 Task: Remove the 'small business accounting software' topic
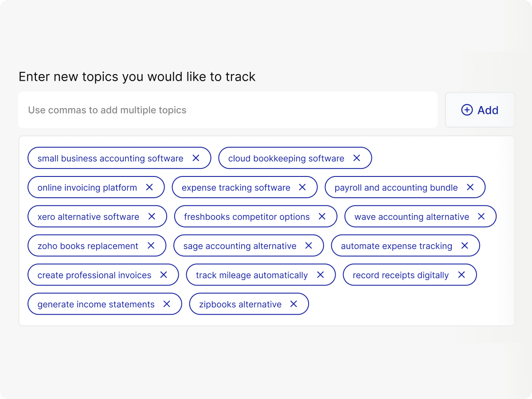pos(196,158)
